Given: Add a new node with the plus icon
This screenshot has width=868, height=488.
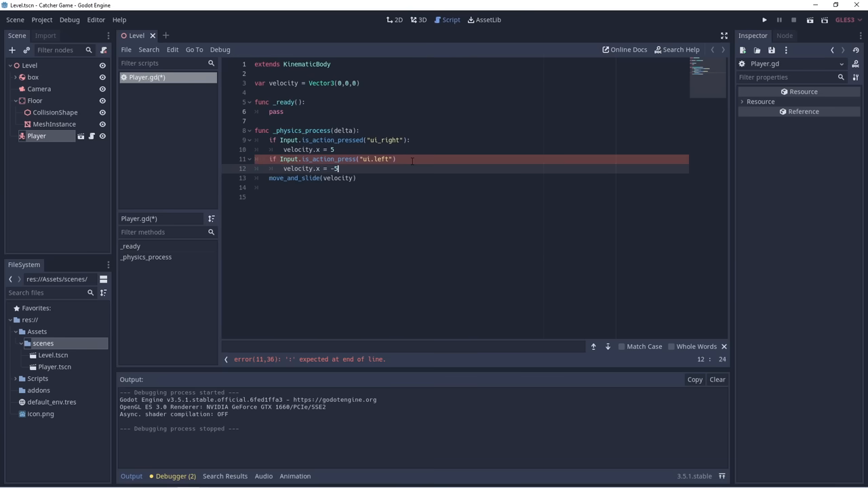Looking at the screenshot, I should [x=12, y=49].
